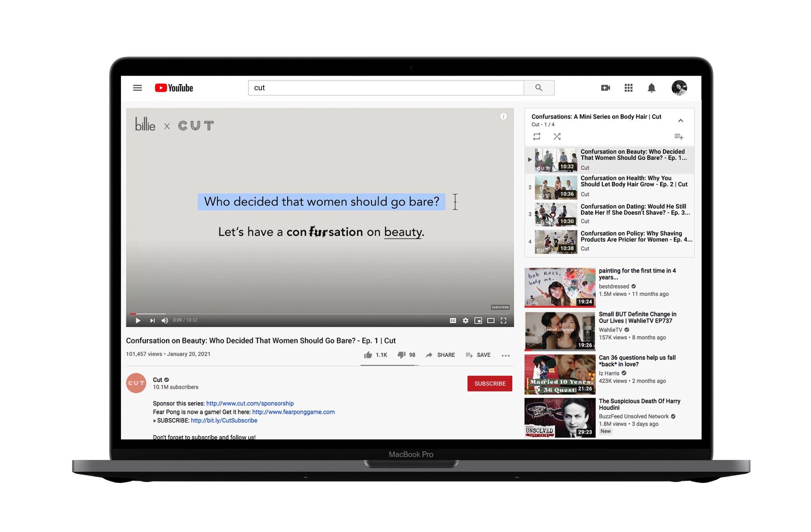The width and height of the screenshot is (811, 532).
Task: Subscribe to the Cut channel
Action: (490, 383)
